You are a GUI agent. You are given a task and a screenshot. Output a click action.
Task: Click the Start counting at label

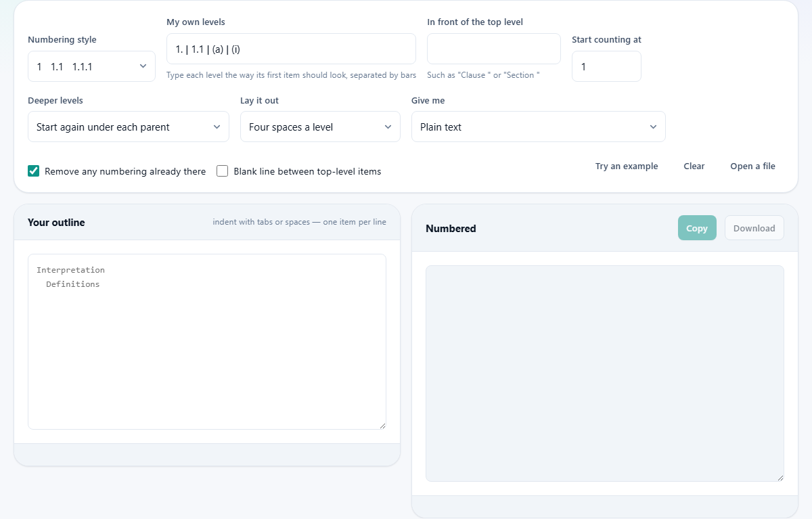606,40
